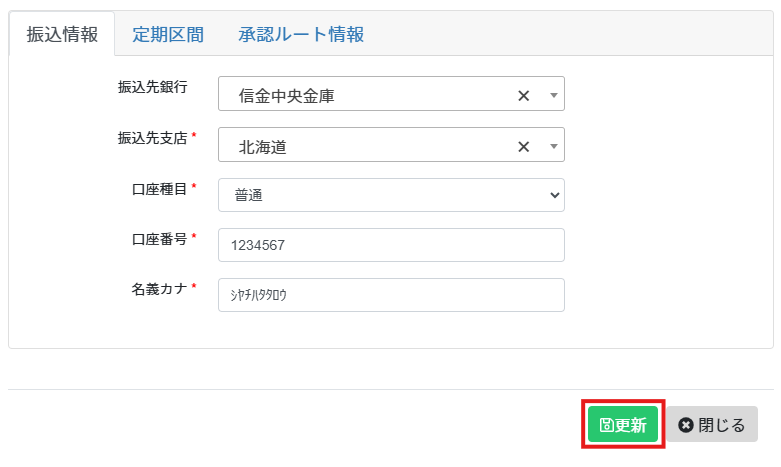Click the 口座種目 label

click(x=159, y=189)
